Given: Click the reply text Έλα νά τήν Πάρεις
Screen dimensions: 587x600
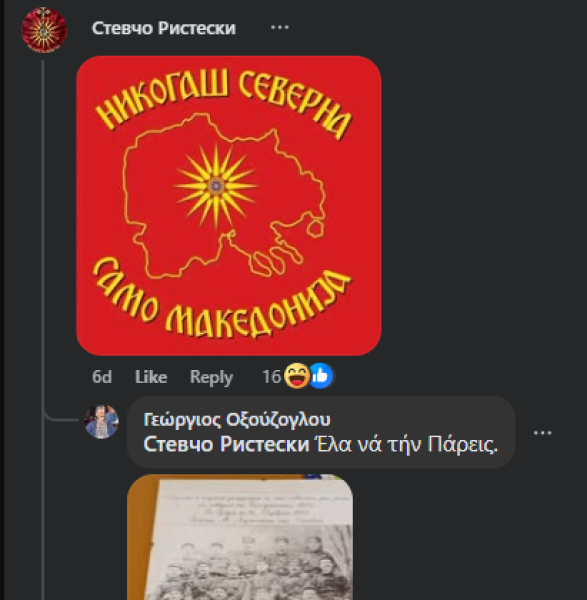Looking at the screenshot, I should coord(406,444).
